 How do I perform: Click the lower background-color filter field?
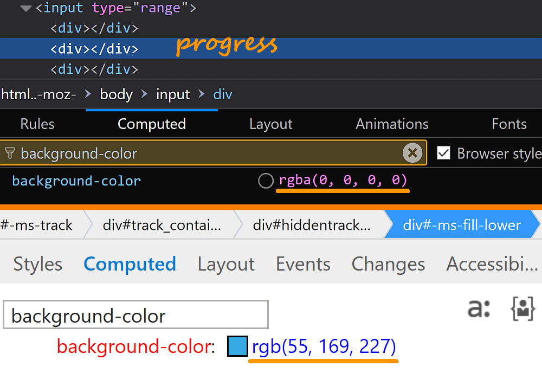(x=135, y=316)
